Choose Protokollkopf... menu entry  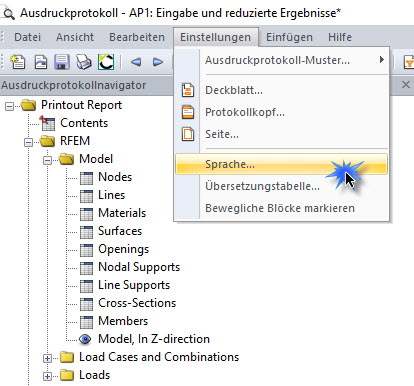[281, 112]
